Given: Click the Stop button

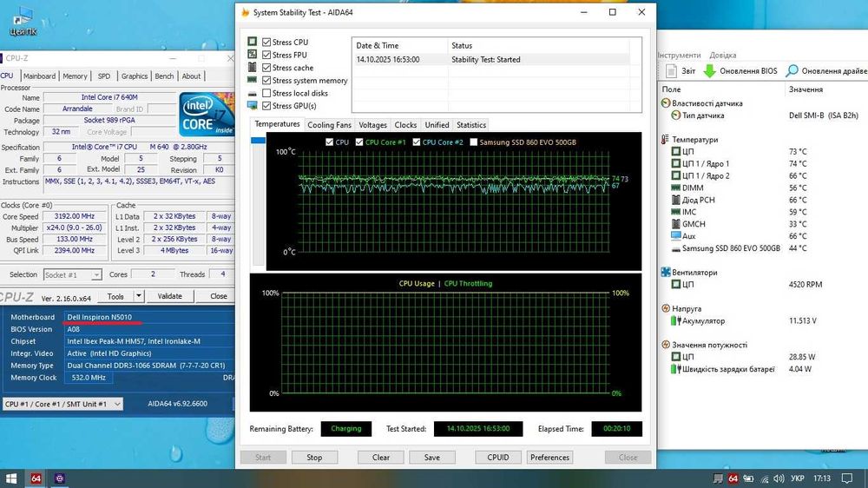Looking at the screenshot, I should [x=314, y=458].
